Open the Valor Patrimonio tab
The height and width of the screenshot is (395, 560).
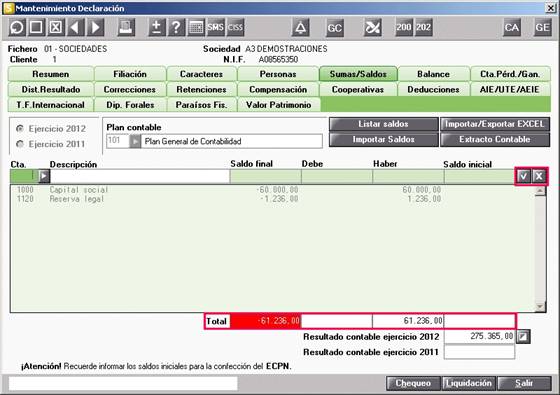point(278,105)
